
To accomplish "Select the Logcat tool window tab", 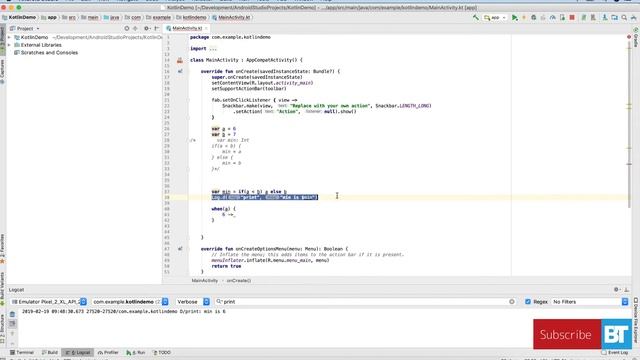I will [78, 352].
